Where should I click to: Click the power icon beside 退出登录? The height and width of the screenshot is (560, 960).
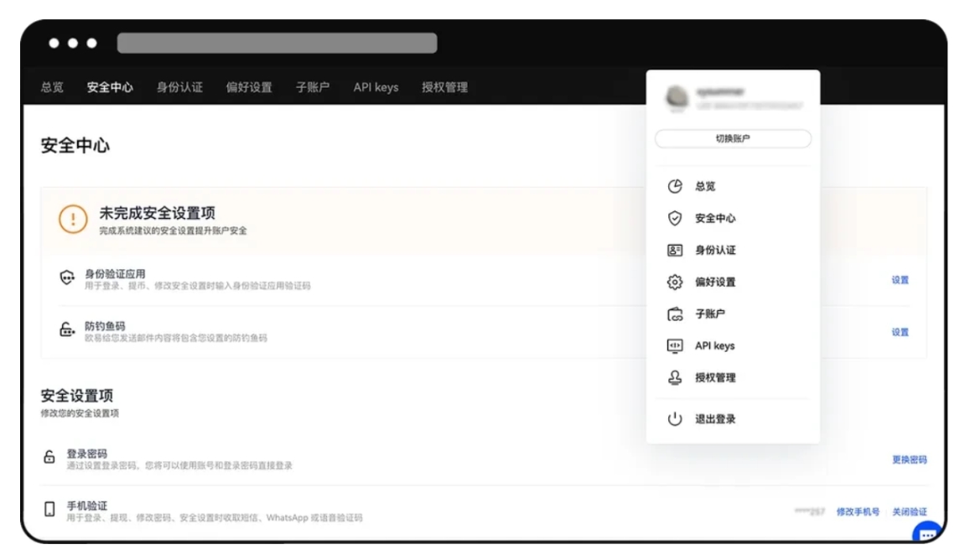tap(675, 418)
